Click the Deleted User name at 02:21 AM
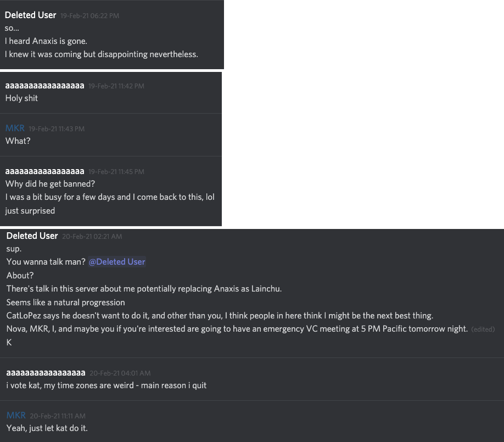 point(32,236)
